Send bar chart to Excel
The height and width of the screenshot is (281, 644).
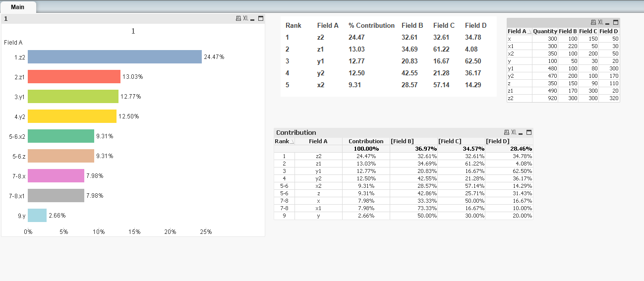(245, 18)
